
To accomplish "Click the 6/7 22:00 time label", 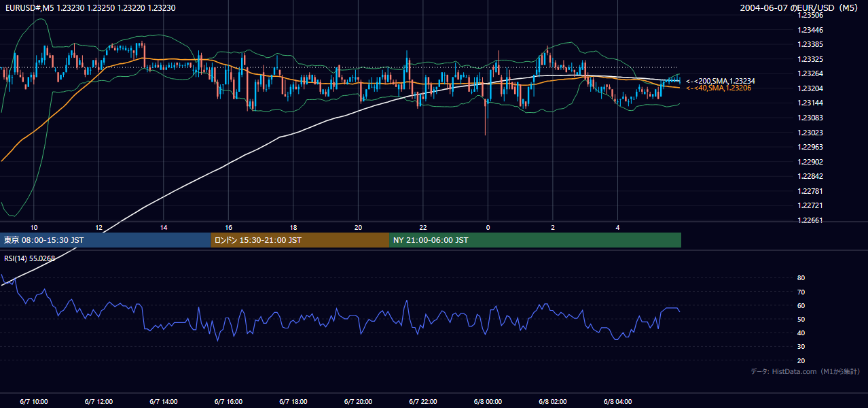I will coord(423,402).
